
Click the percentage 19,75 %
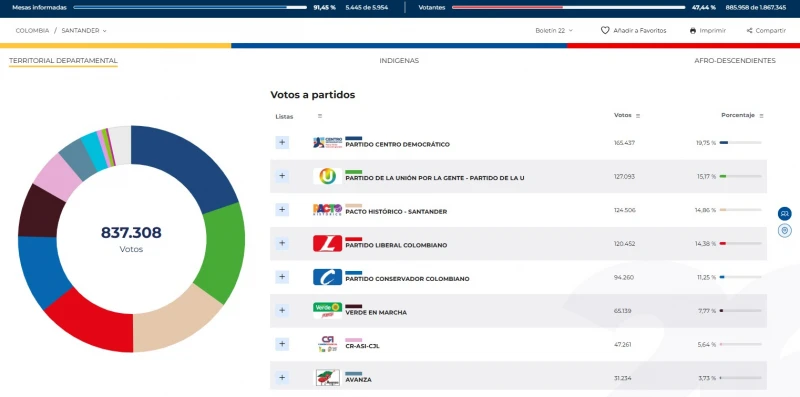tap(706, 143)
